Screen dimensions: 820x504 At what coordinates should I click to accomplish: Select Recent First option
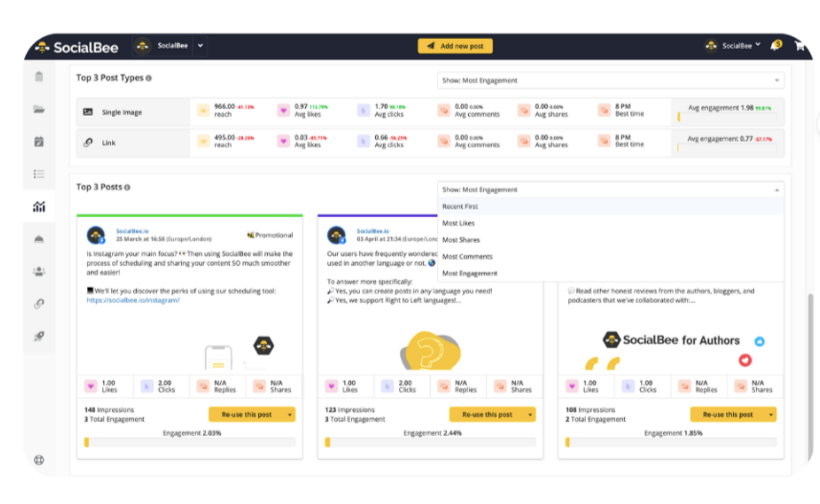pos(610,207)
